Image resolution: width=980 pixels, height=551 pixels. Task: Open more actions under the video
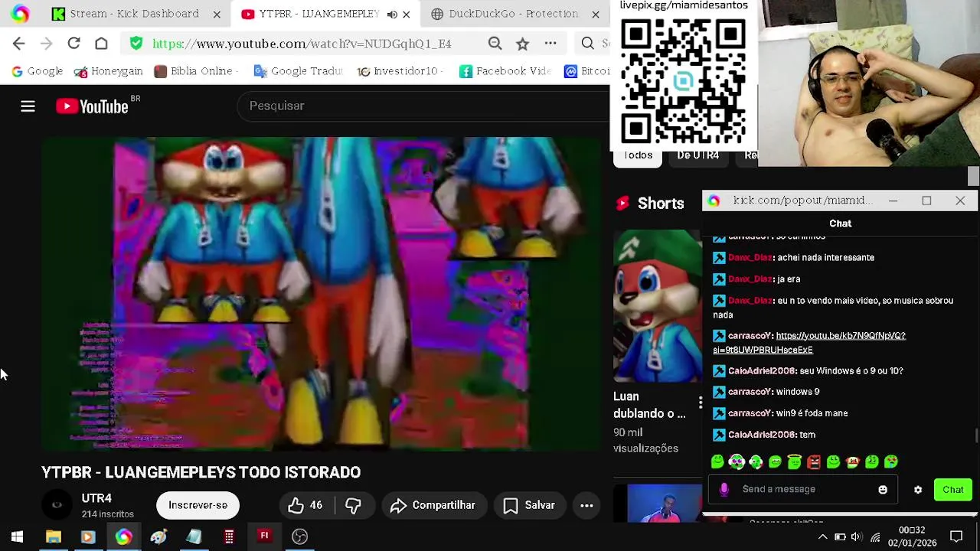click(x=586, y=505)
